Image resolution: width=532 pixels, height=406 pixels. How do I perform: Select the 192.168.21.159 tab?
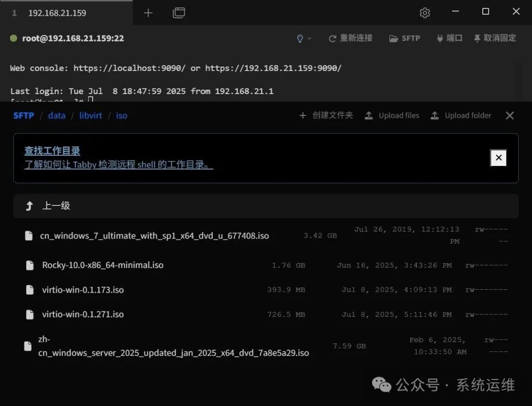tap(57, 13)
